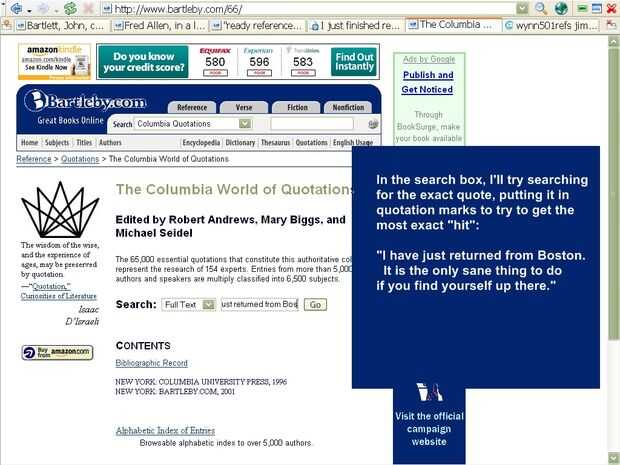This screenshot has width=620, height=465.
Task: Click the Dictionary navigation link
Action: coord(240,142)
